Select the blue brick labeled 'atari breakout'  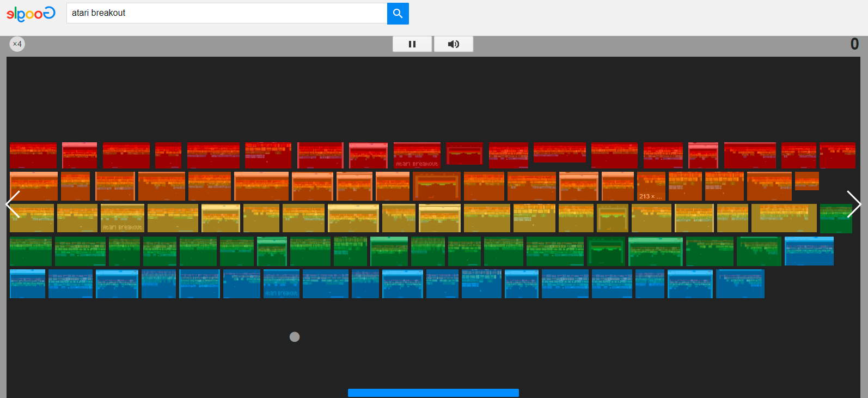[x=281, y=284]
